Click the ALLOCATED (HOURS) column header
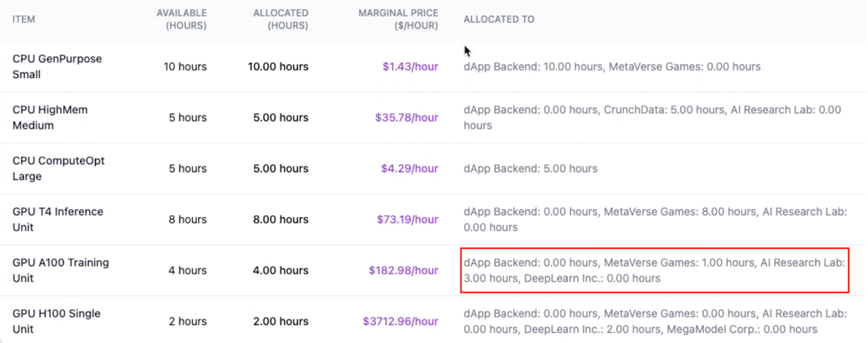 (x=280, y=20)
